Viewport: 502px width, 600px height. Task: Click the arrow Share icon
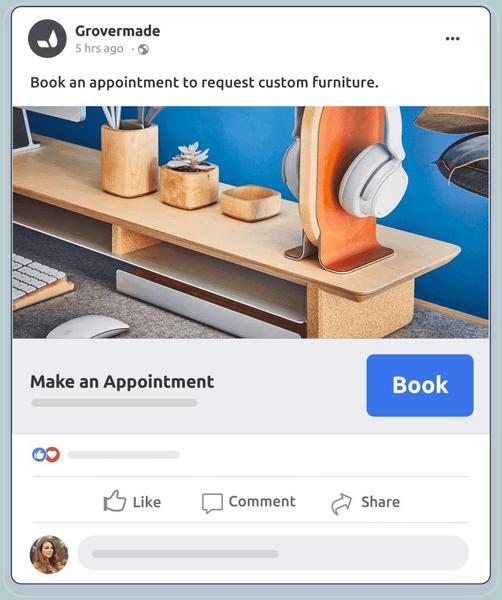[x=341, y=504]
